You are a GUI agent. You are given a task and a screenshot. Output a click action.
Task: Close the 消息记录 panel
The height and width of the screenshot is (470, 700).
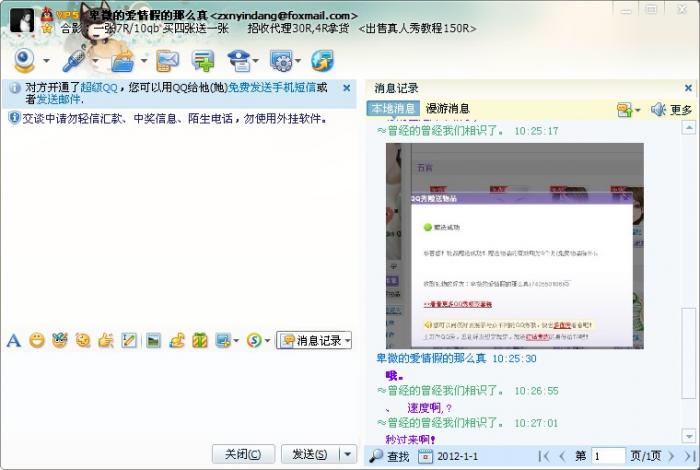(x=688, y=88)
